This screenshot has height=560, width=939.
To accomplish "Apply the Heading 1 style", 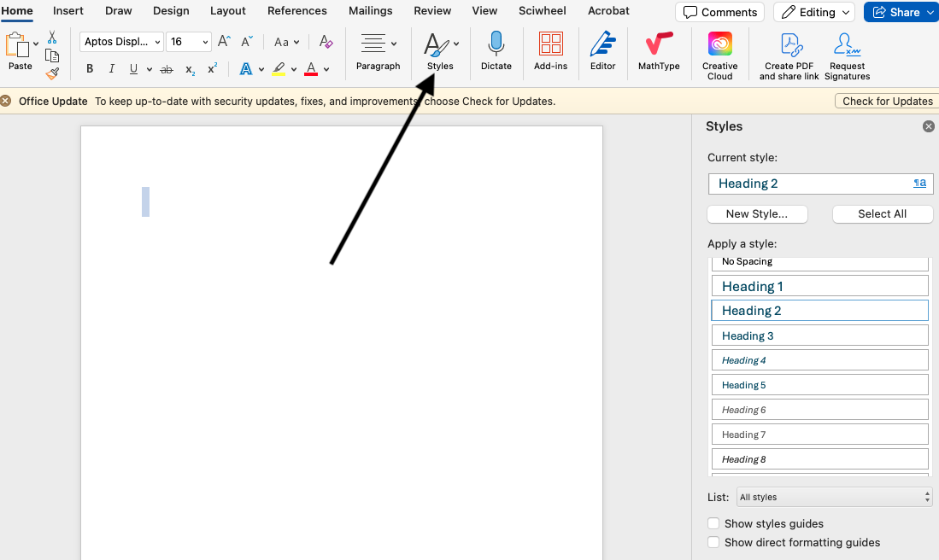I will coord(820,286).
